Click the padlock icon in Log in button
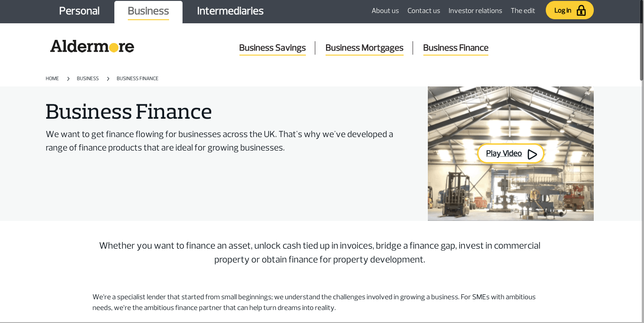The height and width of the screenshot is (323, 644). click(581, 10)
